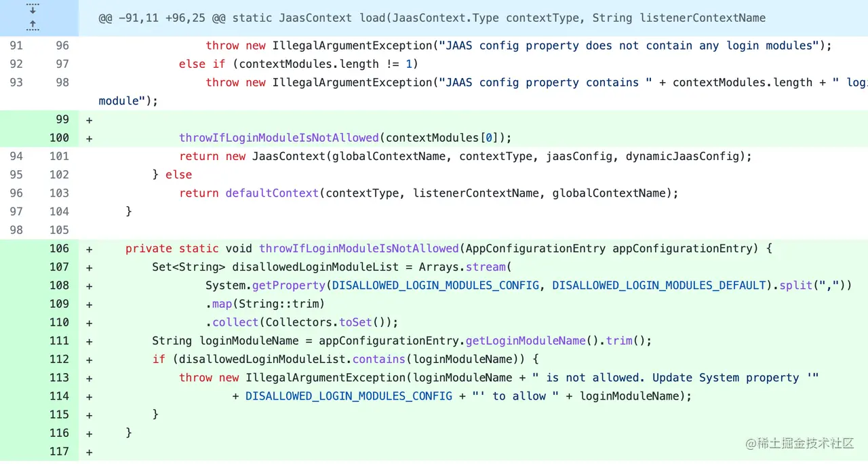Viewport: 868px width, 464px height.
Task: Click the 'JAAS config property contains' exception line
Action: [536, 82]
